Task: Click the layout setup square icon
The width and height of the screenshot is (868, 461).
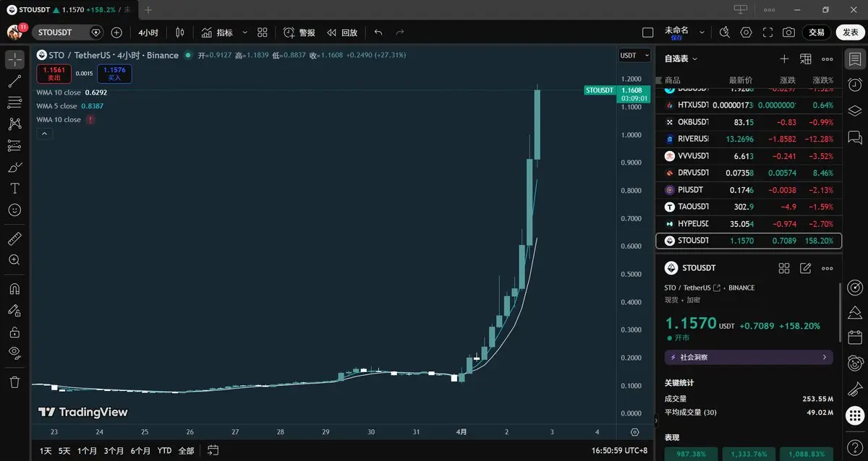Action: click(648, 33)
